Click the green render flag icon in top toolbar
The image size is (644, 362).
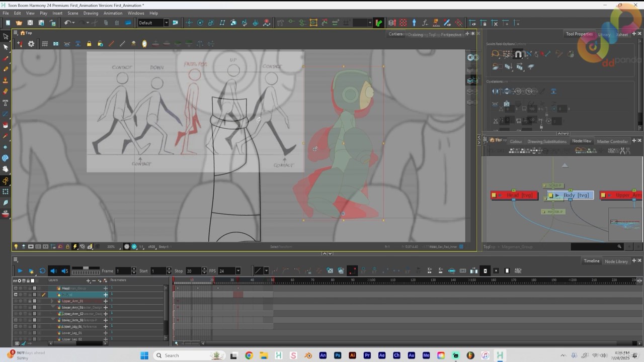[378, 23]
